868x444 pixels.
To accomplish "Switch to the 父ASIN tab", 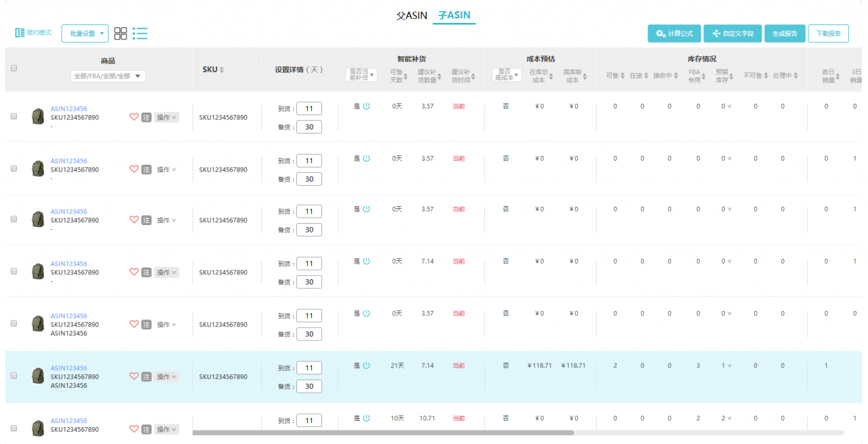I will click(412, 15).
